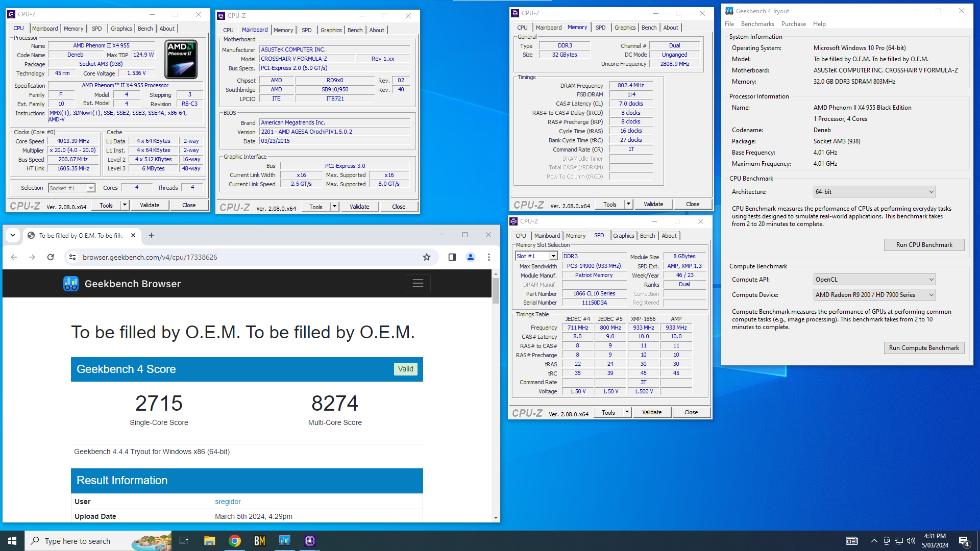Click Chrome back arrow icon
This screenshot has width=980, height=551.
coord(14,257)
